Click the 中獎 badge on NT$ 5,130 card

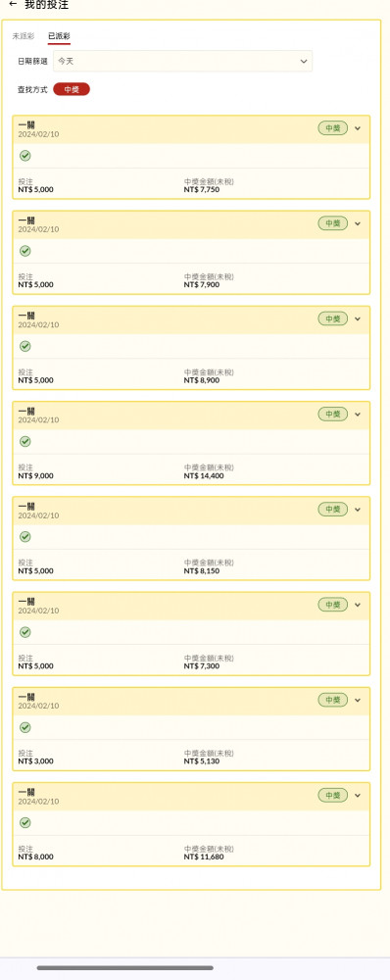332,700
